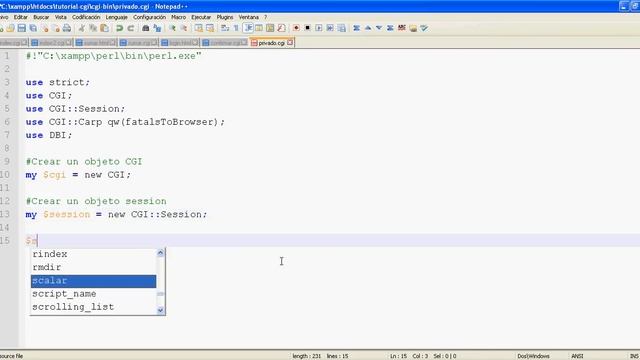
Task: Go to previous difference up arrow
Action: [368, 28]
